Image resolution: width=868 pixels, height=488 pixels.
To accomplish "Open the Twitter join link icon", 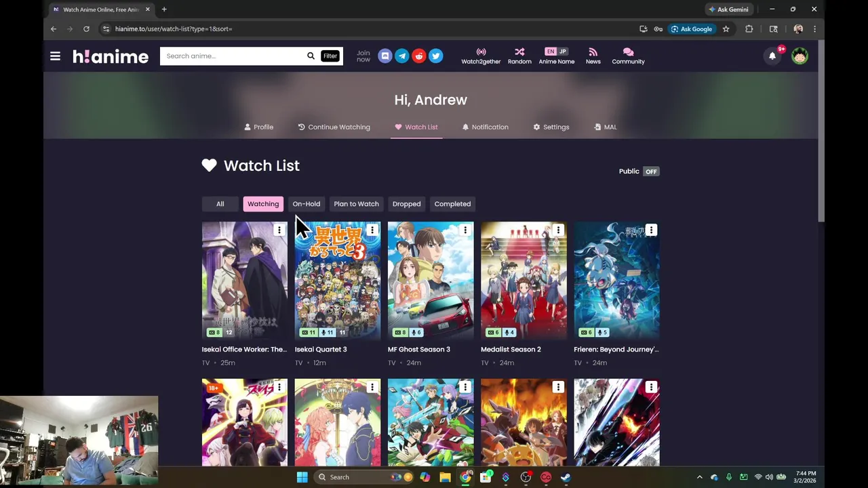I will point(436,56).
